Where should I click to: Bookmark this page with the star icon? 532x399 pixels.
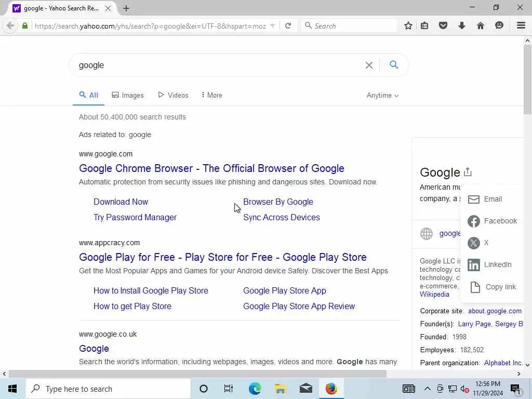[x=408, y=26]
